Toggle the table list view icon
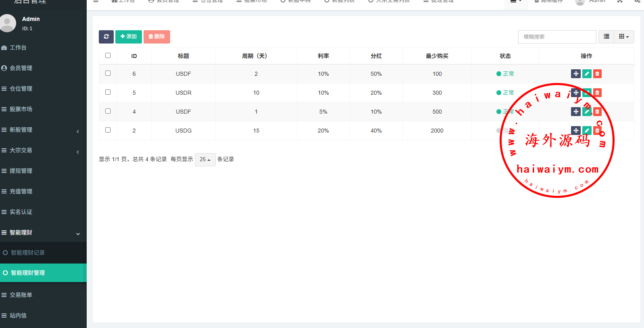644x328 pixels. pos(606,37)
